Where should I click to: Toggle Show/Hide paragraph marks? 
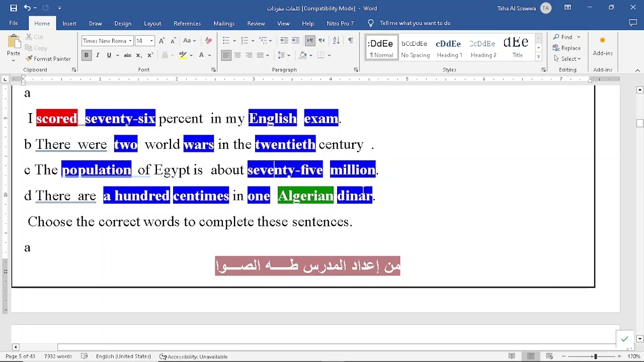point(351,41)
